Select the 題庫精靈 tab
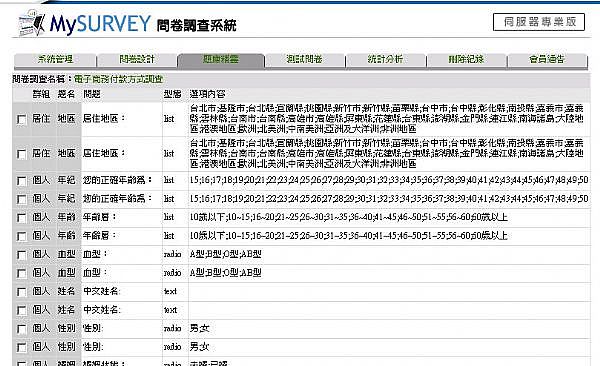This screenshot has height=366, width=600. click(221, 60)
